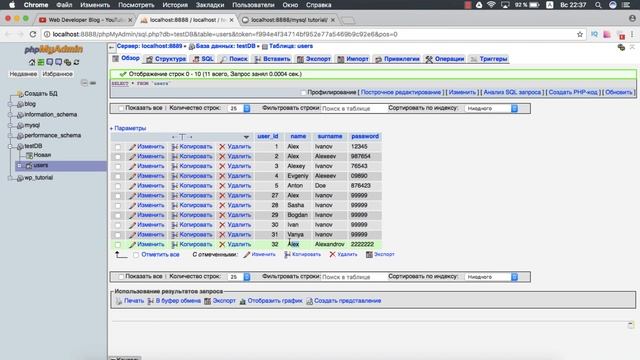Open the Триггеры tab
640x360 pixels.
(x=489, y=59)
